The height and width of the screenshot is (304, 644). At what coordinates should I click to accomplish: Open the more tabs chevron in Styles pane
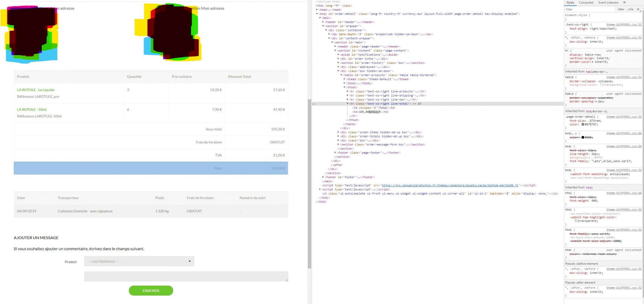[x=625, y=2]
